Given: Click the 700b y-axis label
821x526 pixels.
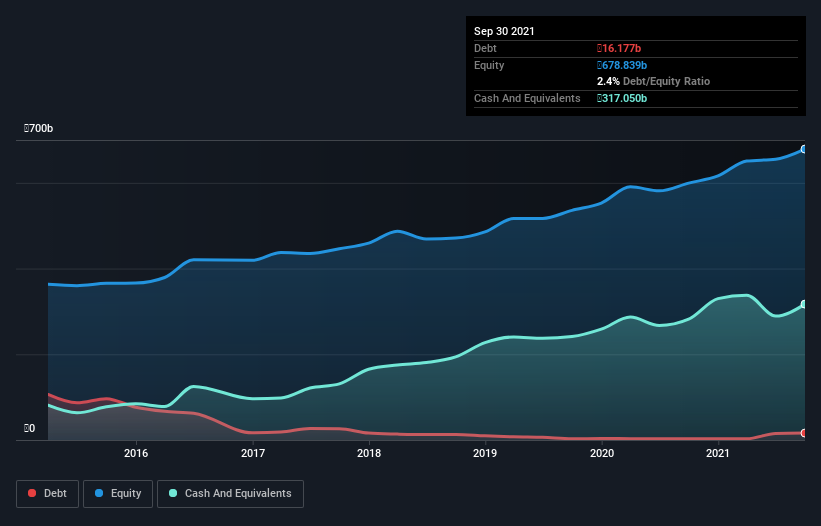Looking at the screenshot, I should 38,128.
